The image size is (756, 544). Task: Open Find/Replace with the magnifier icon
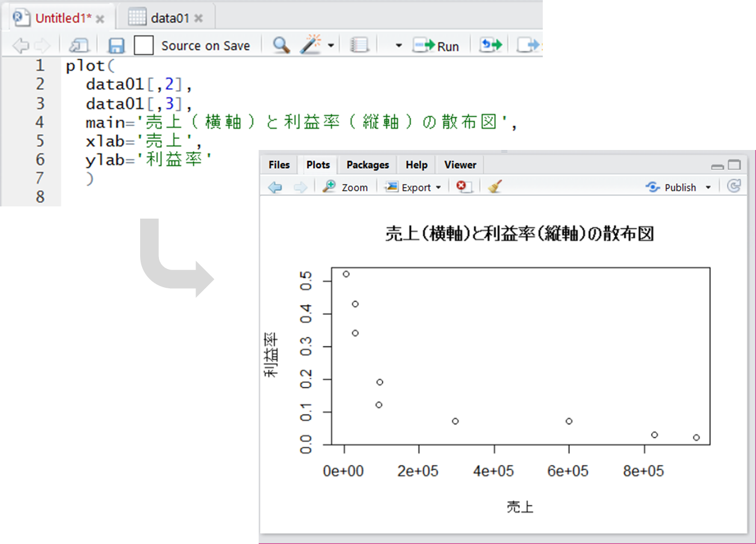click(281, 45)
